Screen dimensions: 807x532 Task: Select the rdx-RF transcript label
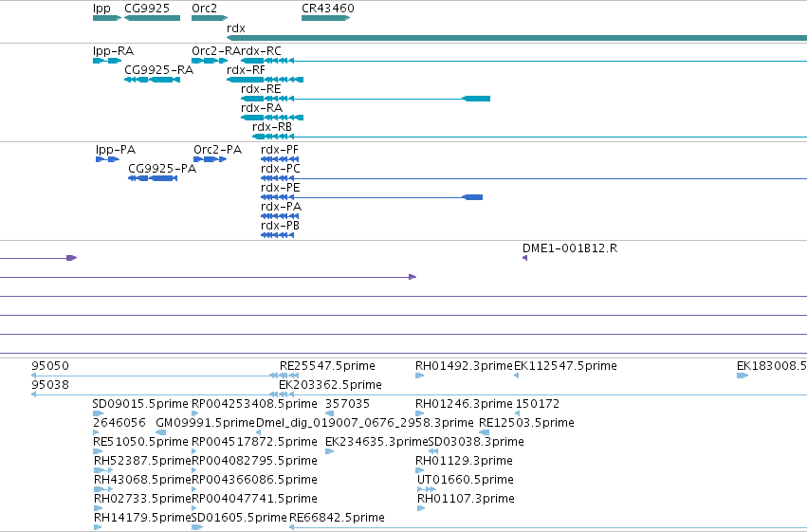coord(246,70)
